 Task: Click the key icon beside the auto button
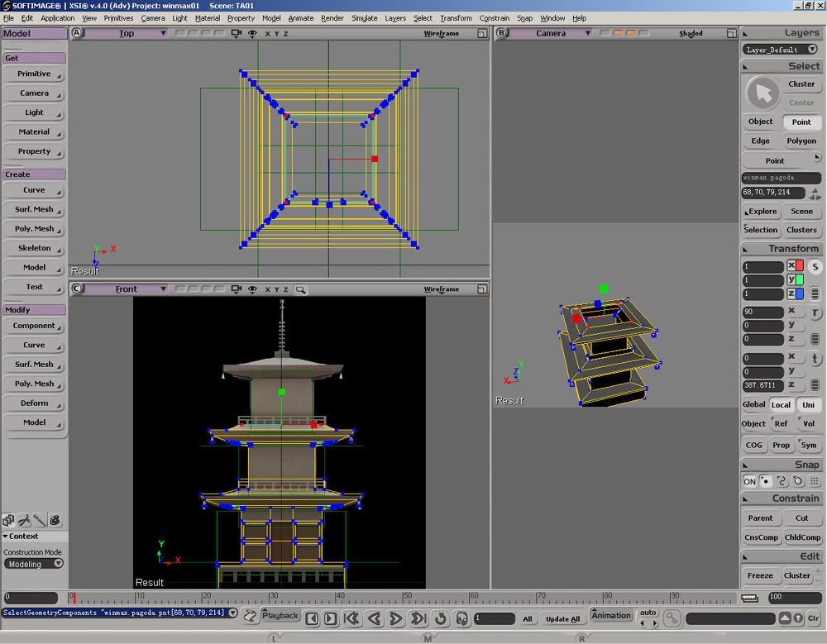tap(672, 618)
